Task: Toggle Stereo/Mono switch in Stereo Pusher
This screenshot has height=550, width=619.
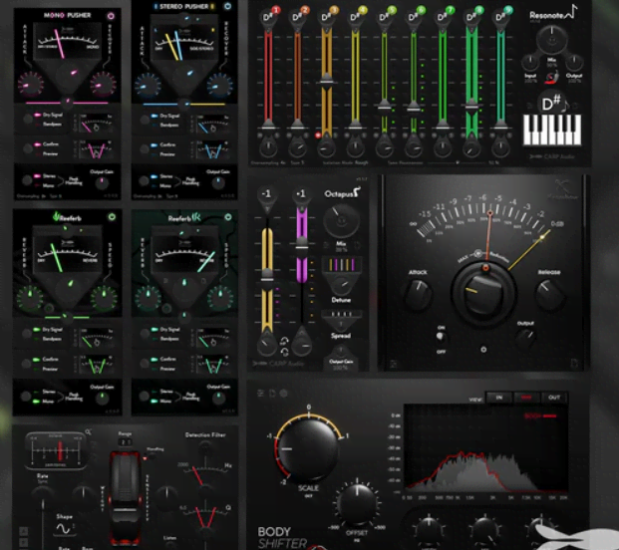Action: (144, 181)
